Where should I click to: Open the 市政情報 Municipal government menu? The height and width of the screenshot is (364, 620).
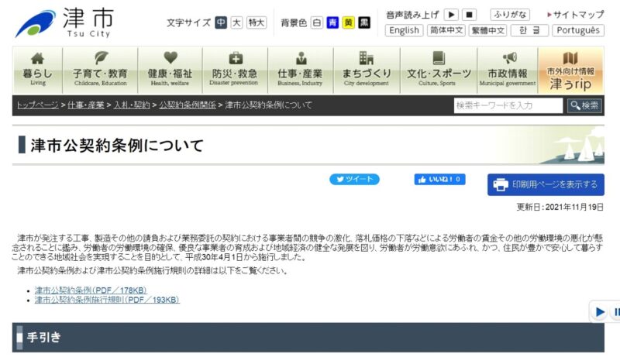pyautogui.click(x=508, y=70)
